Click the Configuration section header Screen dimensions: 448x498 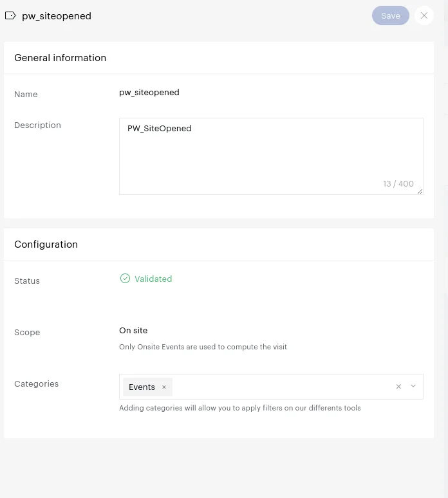point(46,244)
